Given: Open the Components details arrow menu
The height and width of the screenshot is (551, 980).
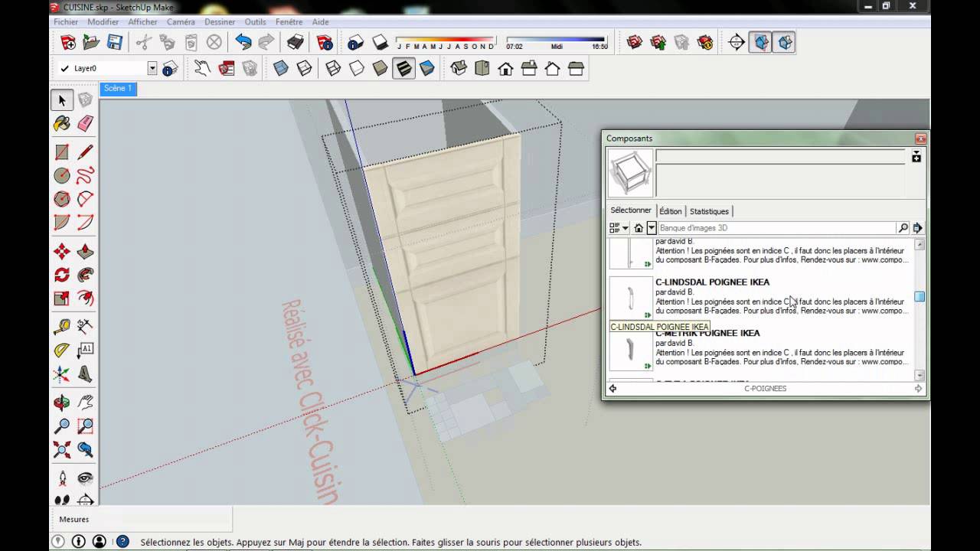Looking at the screenshot, I should pos(917,228).
